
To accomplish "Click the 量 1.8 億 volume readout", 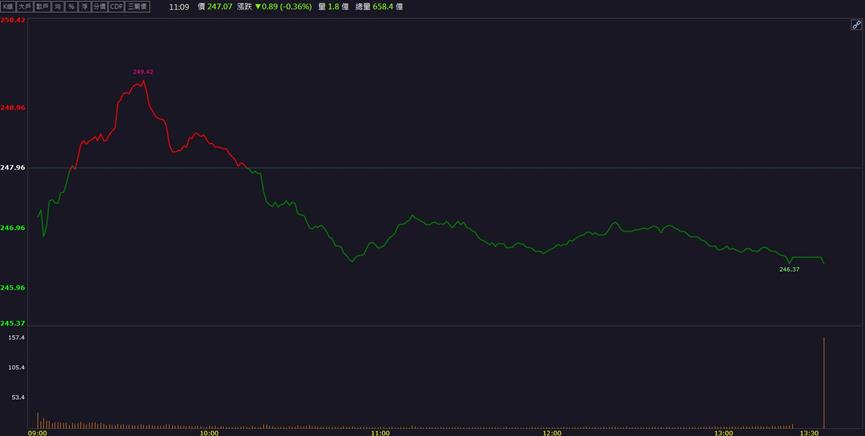I will coord(333,7).
